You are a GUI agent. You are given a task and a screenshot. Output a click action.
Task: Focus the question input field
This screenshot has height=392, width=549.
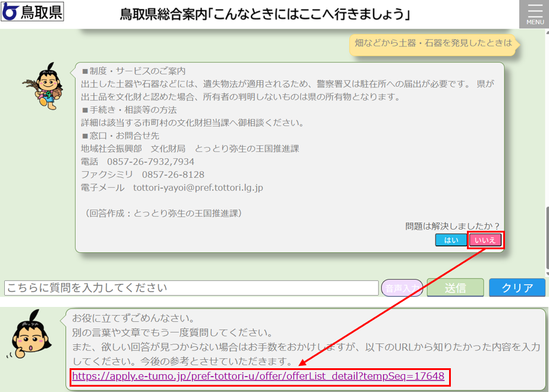click(192, 288)
